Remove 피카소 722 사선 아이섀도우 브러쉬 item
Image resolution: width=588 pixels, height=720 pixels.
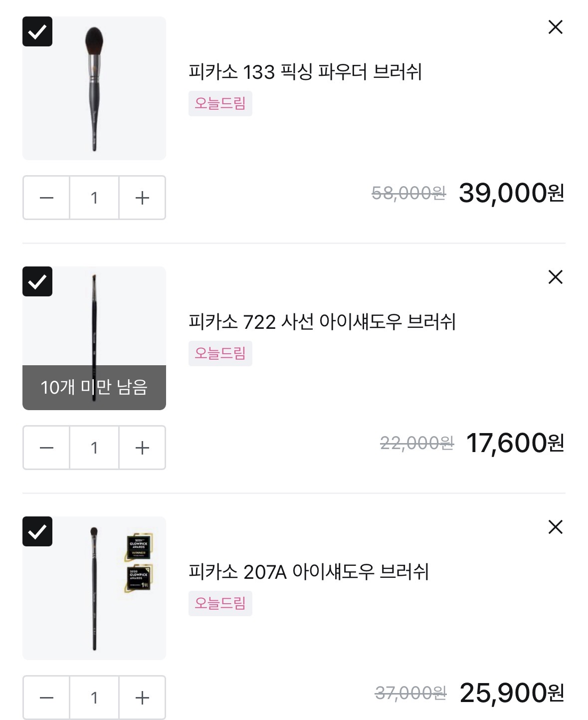[x=555, y=277]
